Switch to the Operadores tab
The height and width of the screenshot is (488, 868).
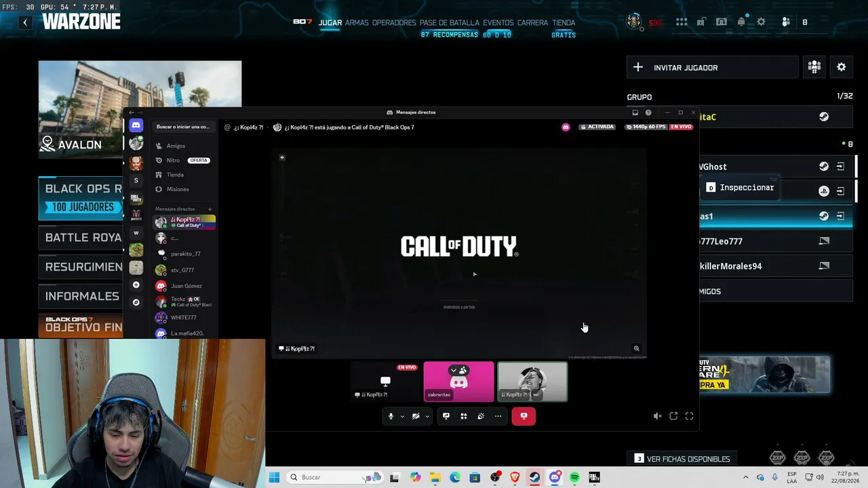pyautogui.click(x=394, y=22)
